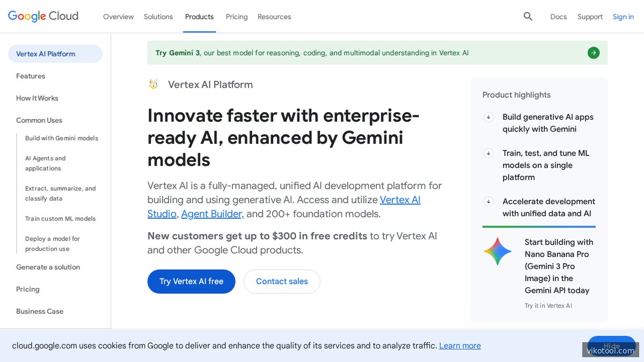644x362 pixels.
Task: Open search with the magnifier icon
Action: pyautogui.click(x=528, y=17)
